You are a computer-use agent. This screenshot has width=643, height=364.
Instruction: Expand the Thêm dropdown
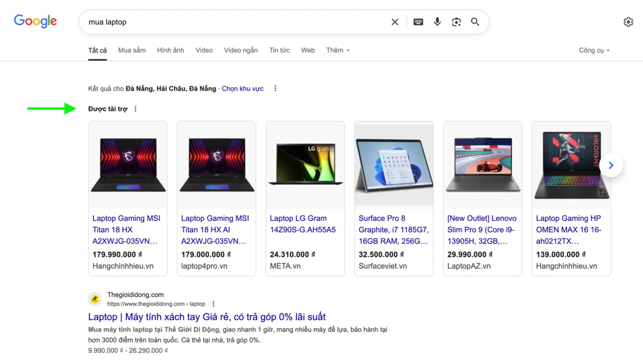point(338,50)
